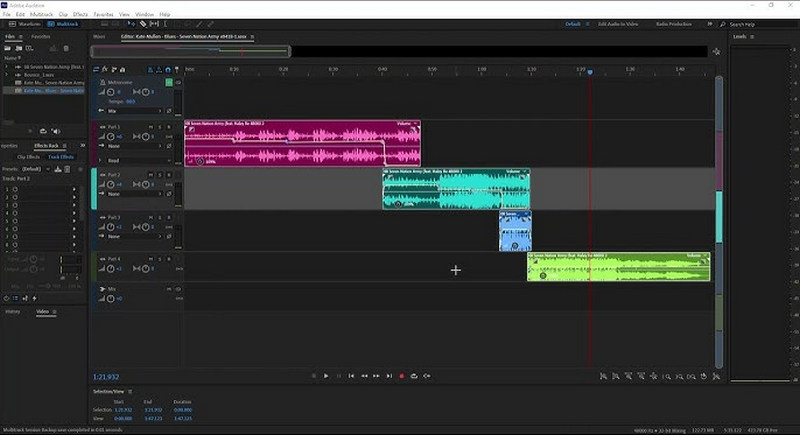800x435 pixels.
Task: Open the Favorites menu
Action: 103,14
